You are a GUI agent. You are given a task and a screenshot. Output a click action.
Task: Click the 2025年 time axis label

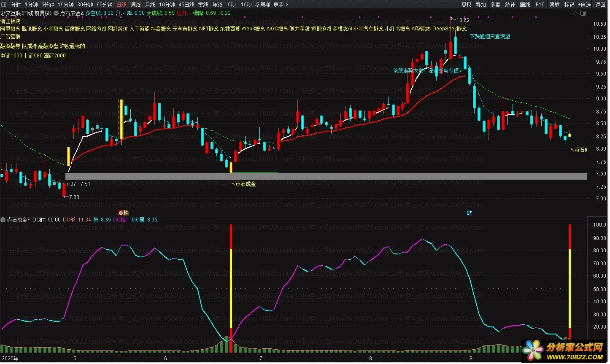coord(10,359)
